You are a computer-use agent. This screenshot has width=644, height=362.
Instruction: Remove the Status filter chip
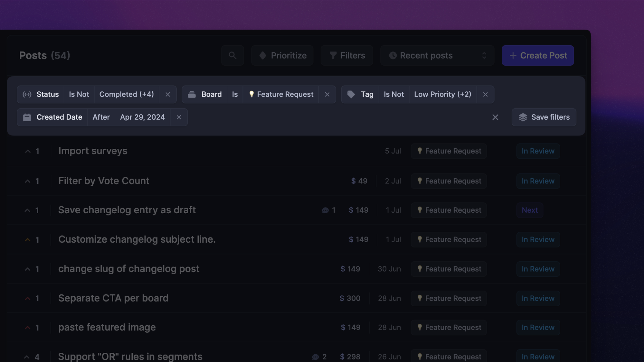168,94
